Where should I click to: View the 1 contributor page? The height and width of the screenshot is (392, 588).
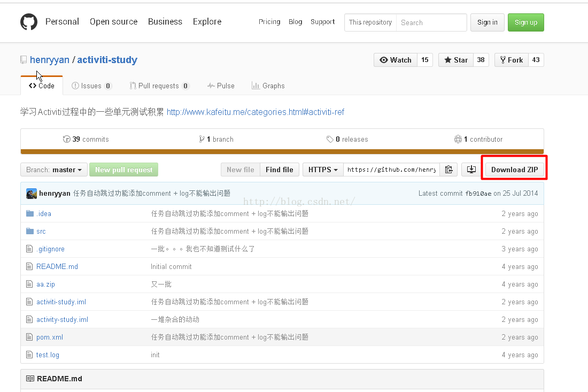(x=478, y=139)
